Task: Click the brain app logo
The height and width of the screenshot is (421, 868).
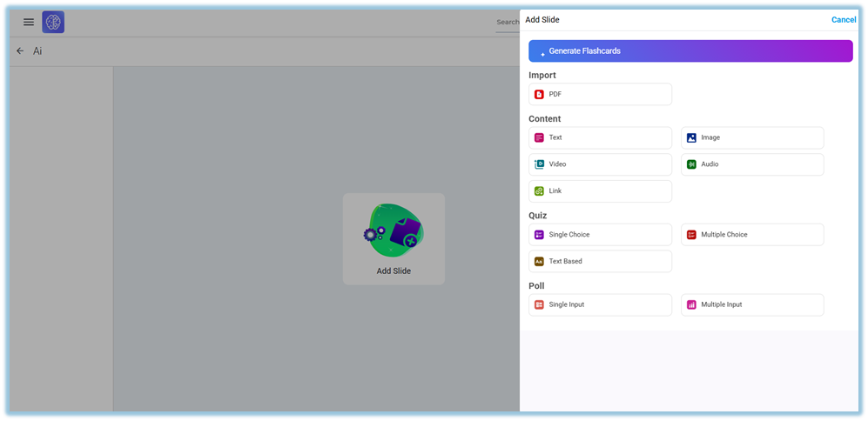Action: click(x=53, y=23)
